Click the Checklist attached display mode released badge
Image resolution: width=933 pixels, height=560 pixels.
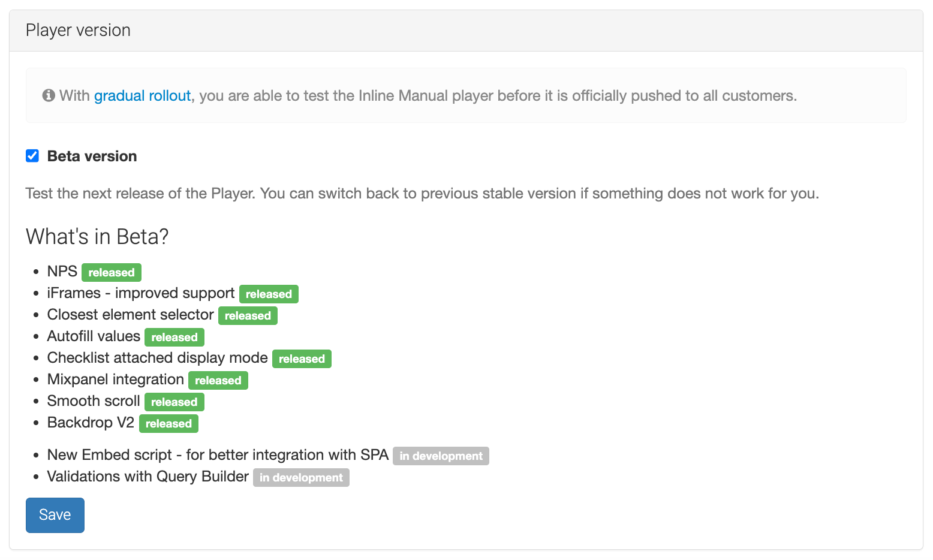[302, 359]
